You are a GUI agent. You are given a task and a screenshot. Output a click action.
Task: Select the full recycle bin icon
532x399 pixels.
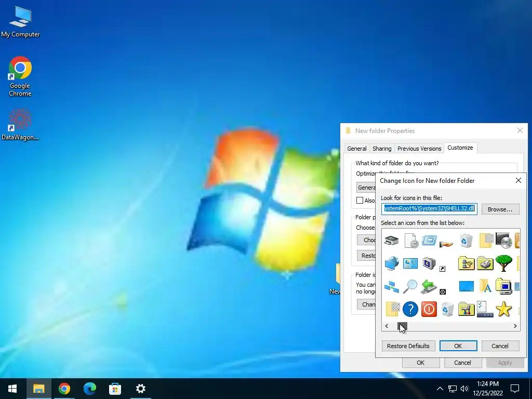[x=466, y=241]
